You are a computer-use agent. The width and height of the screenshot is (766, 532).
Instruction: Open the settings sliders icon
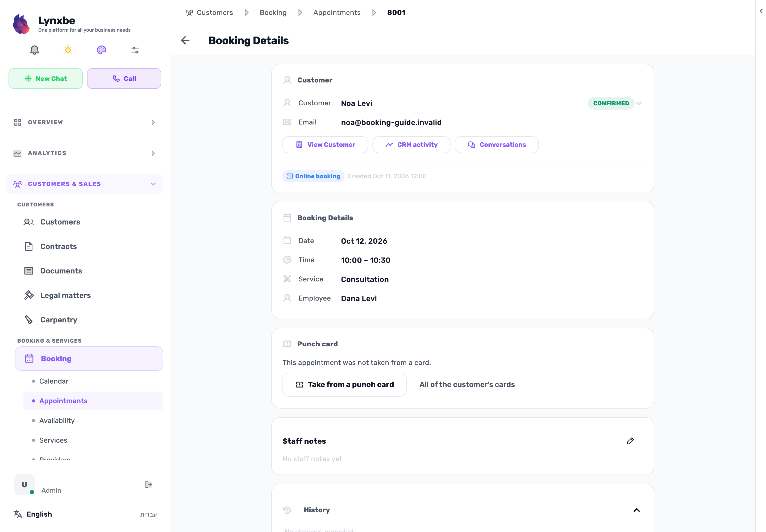coord(135,50)
